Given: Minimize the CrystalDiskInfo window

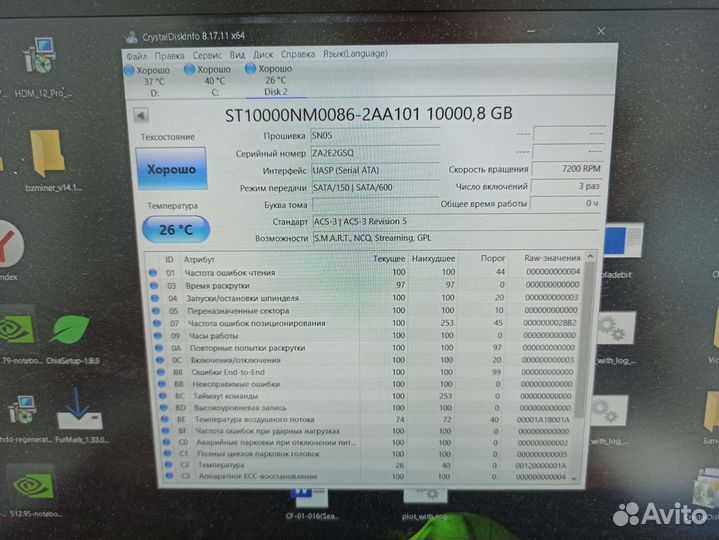Looking at the screenshot, I should tap(531, 31).
